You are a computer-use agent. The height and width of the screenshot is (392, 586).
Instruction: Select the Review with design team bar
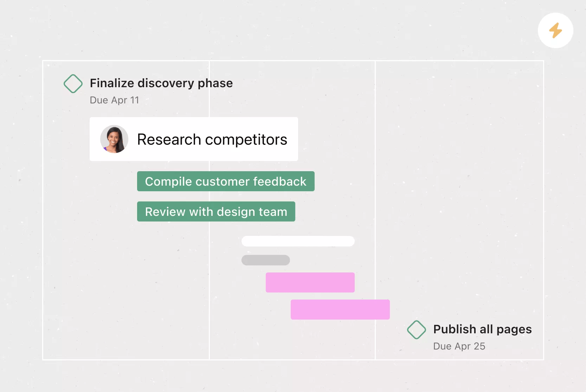(x=216, y=212)
